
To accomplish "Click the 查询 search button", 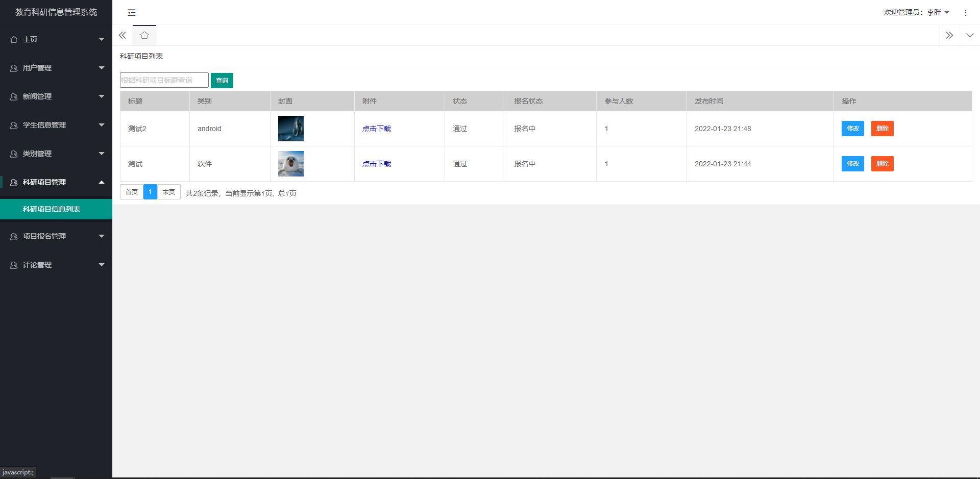I will (222, 81).
